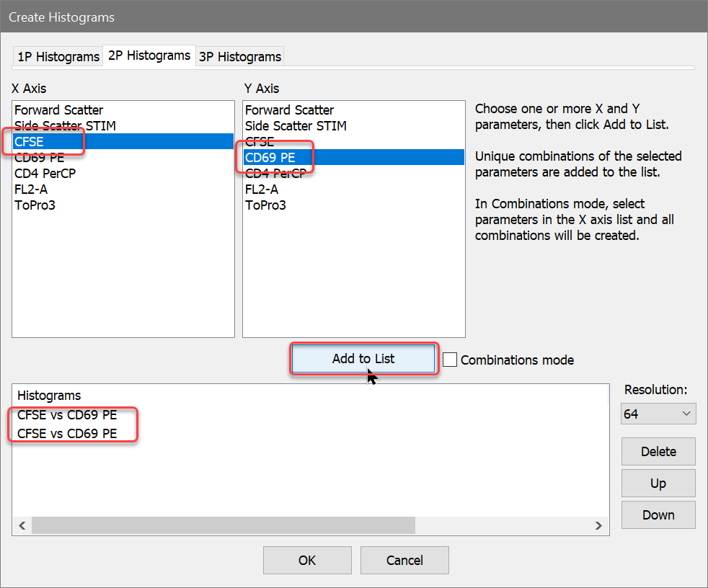Cancel the Create Histograms dialog
The image size is (708, 588).
click(x=404, y=560)
